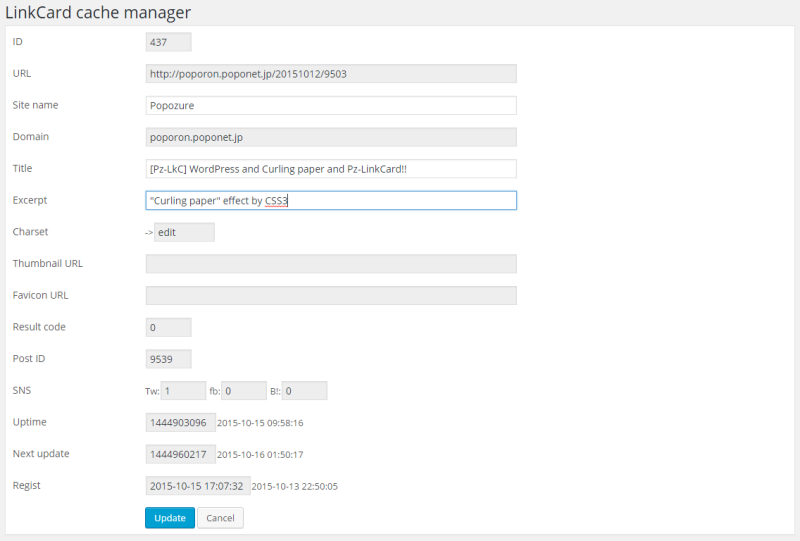
Task: Click the empty Favicon URL field
Action: click(331, 296)
